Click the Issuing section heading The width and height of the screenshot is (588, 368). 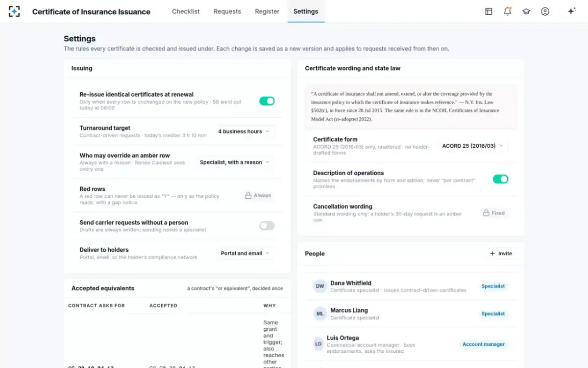[x=82, y=68]
